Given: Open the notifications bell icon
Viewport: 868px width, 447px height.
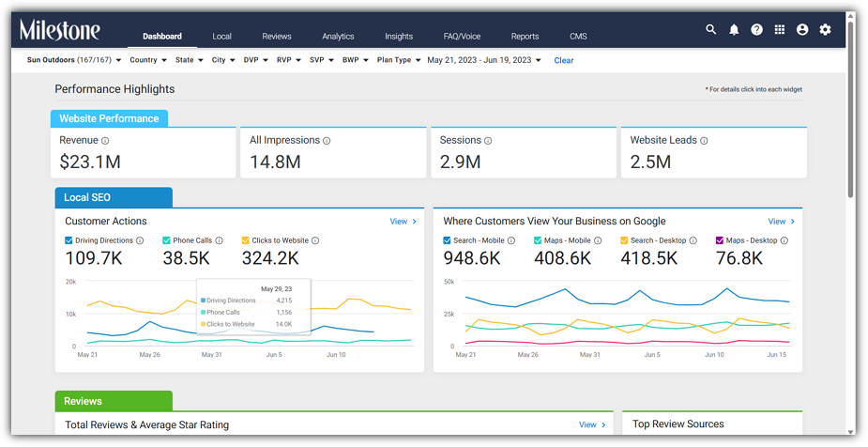Looking at the screenshot, I should [x=734, y=30].
